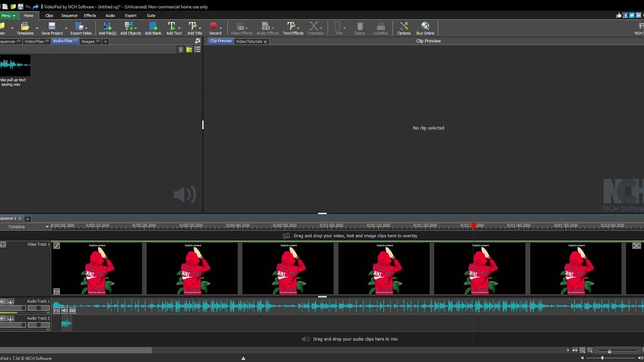The height and width of the screenshot is (362, 644).
Task: Expand the Record dropdown arrow
Action: pyautogui.click(x=220, y=28)
